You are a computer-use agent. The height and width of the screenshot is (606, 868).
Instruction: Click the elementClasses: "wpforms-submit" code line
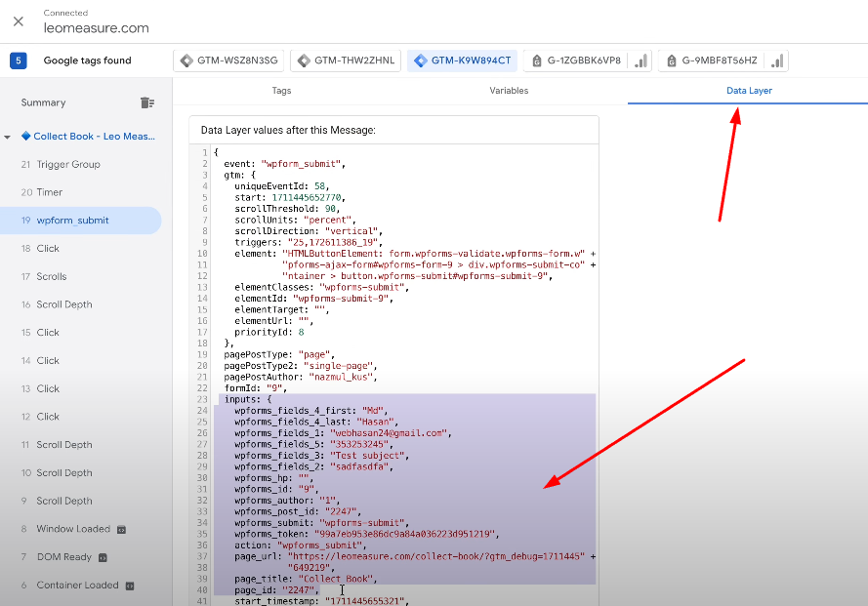(x=321, y=287)
